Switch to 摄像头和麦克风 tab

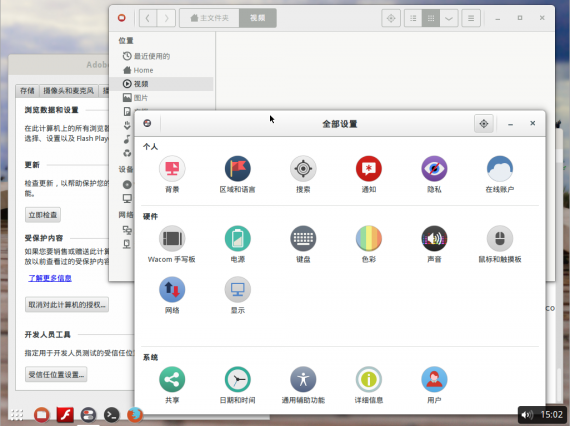[x=68, y=91]
